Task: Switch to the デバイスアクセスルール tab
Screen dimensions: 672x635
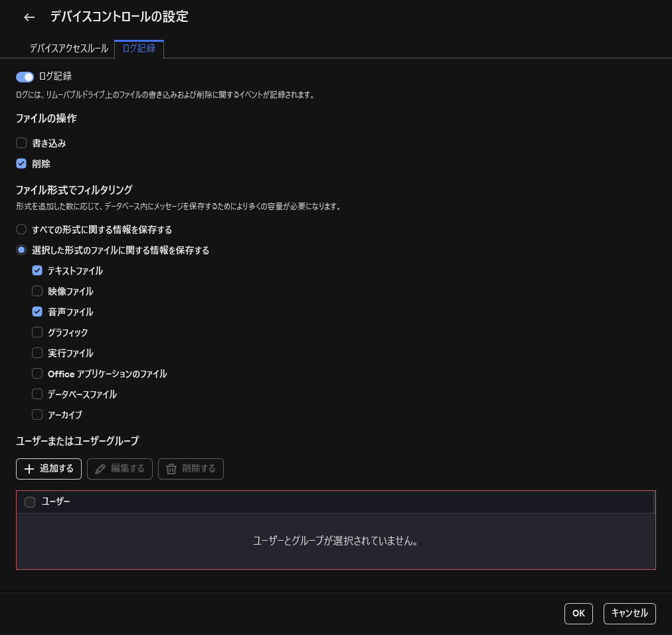Action: tap(68, 48)
